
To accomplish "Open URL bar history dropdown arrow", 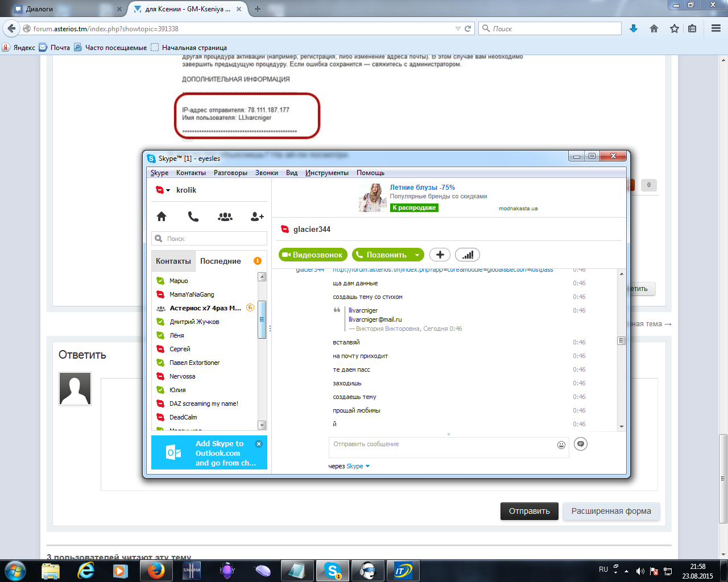I will (x=458, y=28).
